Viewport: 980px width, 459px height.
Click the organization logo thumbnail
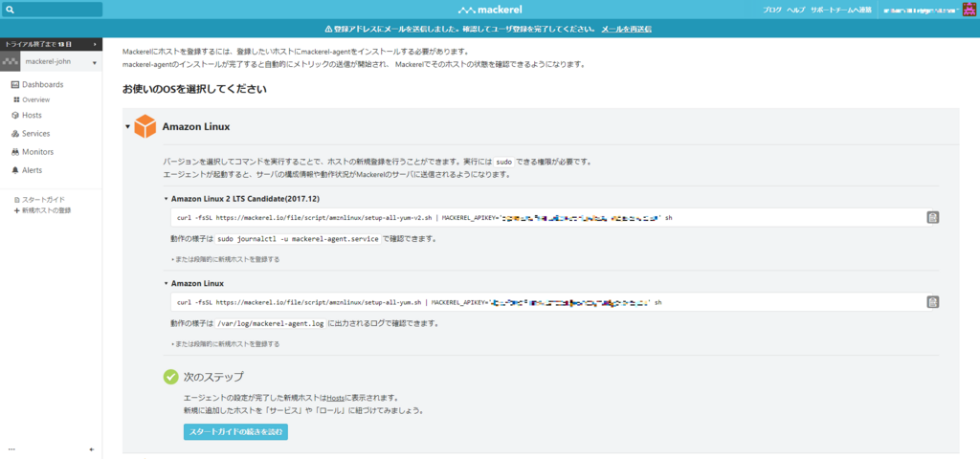[11, 62]
